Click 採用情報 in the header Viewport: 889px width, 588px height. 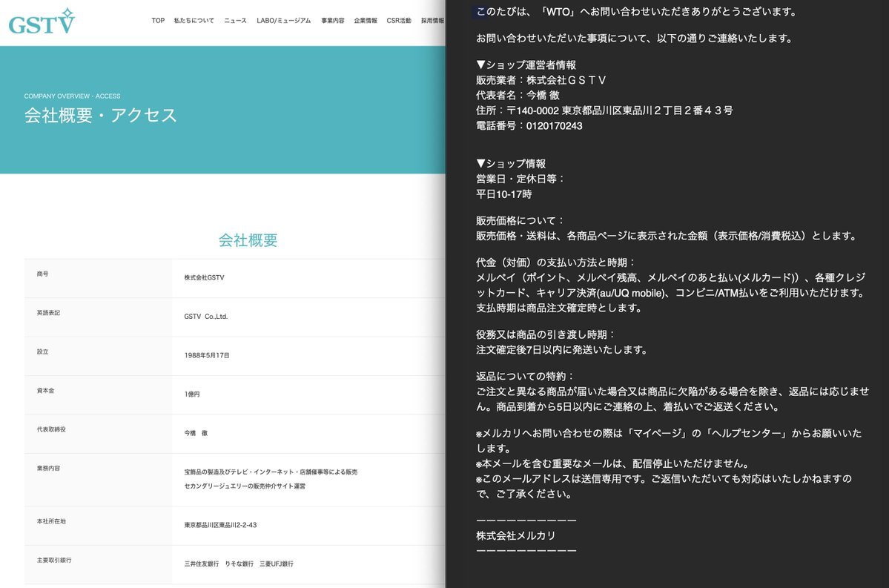pyautogui.click(x=432, y=21)
